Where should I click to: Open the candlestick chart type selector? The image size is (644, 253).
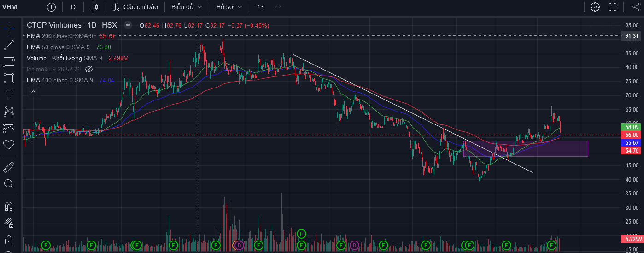[x=95, y=7]
